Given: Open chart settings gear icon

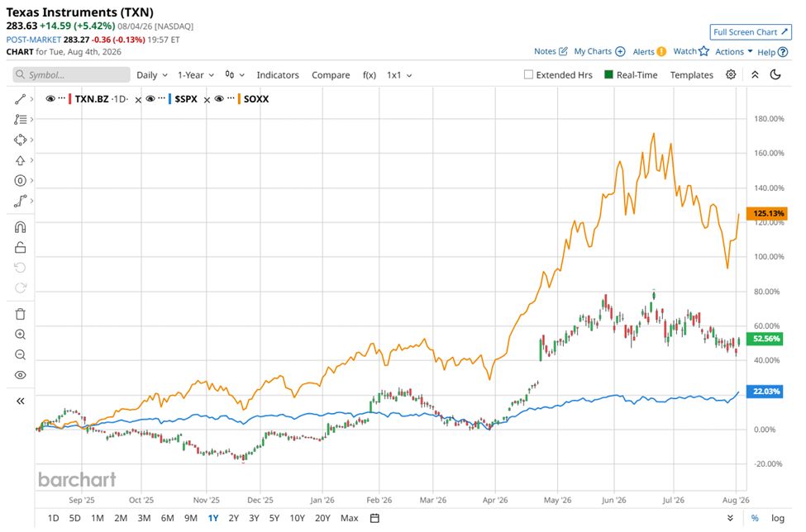Looking at the screenshot, I should (731, 74).
